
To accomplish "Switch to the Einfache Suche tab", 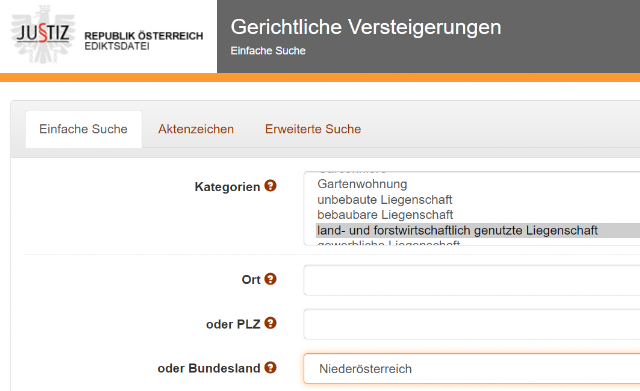I will click(84, 129).
